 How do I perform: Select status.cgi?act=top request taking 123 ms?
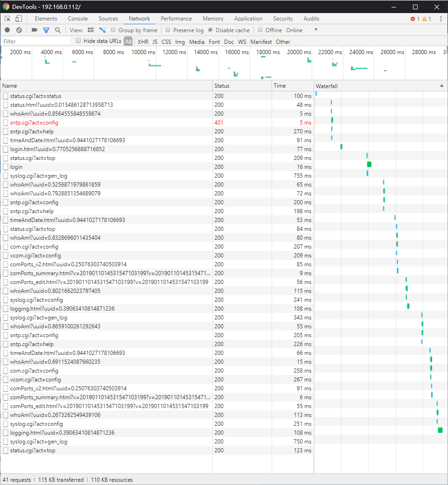[x=157, y=450]
